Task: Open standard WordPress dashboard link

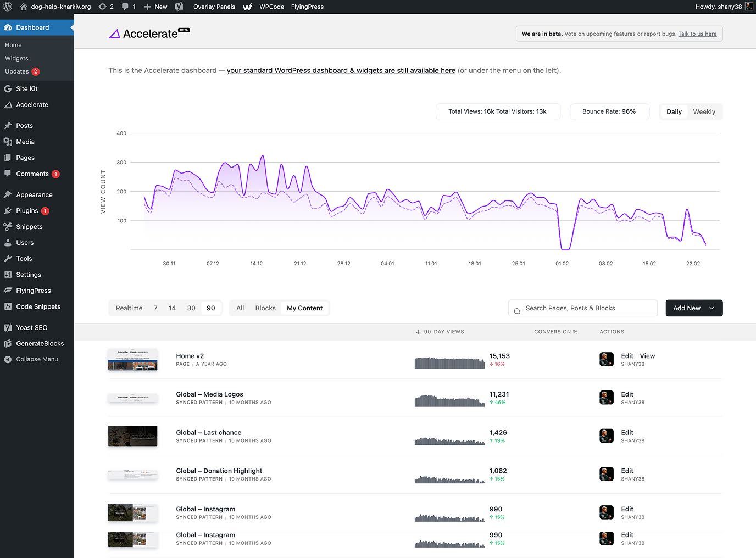Action: [341, 70]
